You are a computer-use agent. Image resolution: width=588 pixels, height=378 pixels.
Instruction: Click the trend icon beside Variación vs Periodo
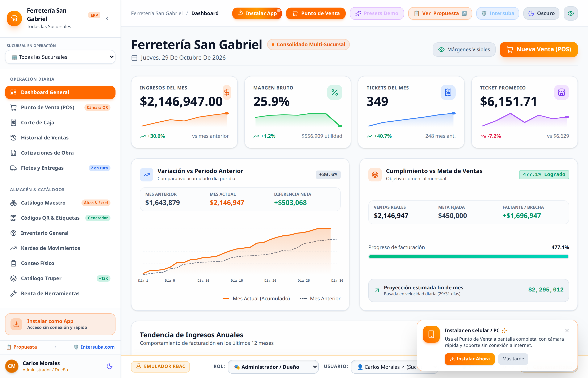pyautogui.click(x=147, y=175)
